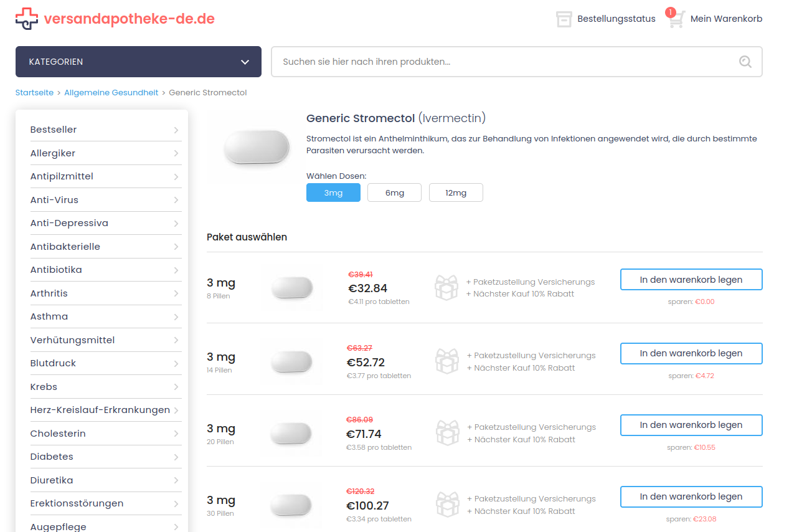Screen dimensions: 812x532
Task: Click the gift box icon in 8 Pillen row
Action: (446, 287)
